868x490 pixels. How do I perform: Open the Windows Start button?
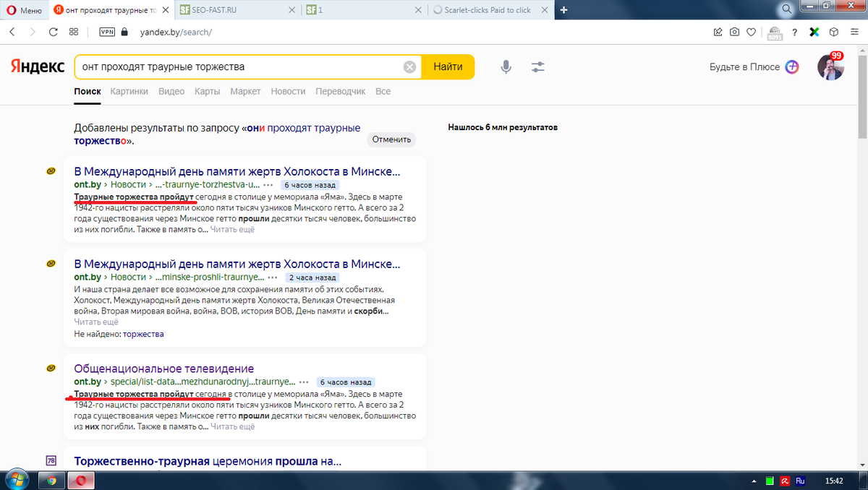click(16, 480)
